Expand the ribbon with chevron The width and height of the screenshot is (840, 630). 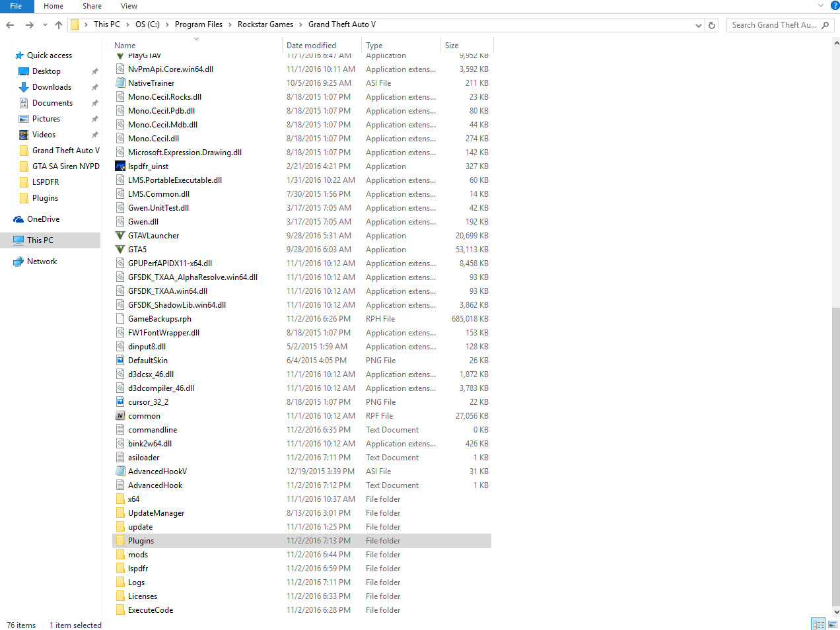point(821,5)
